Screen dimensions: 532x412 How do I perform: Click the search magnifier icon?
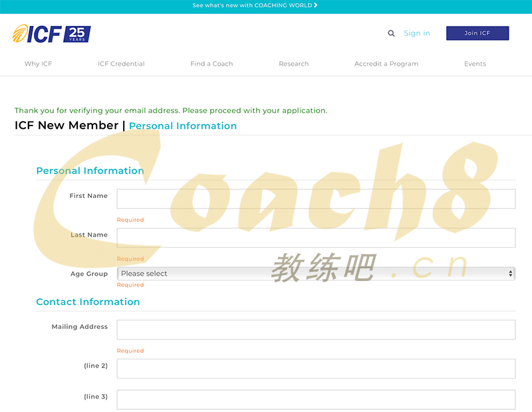coord(391,33)
